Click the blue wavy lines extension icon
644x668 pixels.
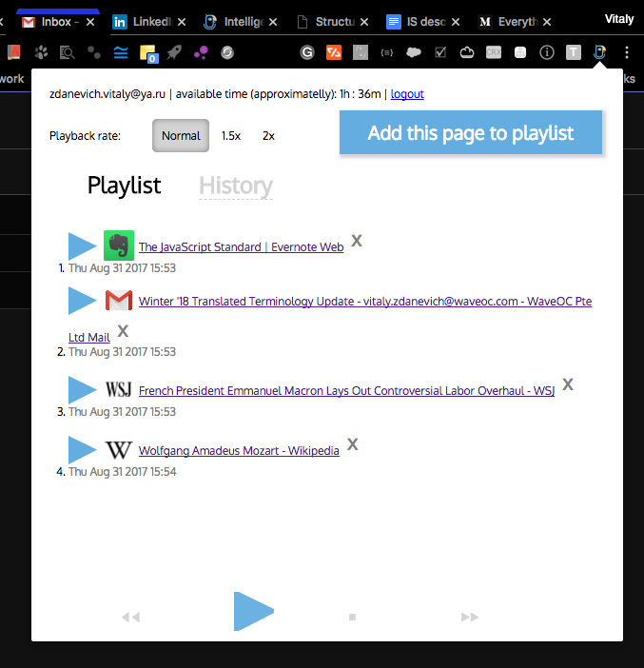click(121, 52)
